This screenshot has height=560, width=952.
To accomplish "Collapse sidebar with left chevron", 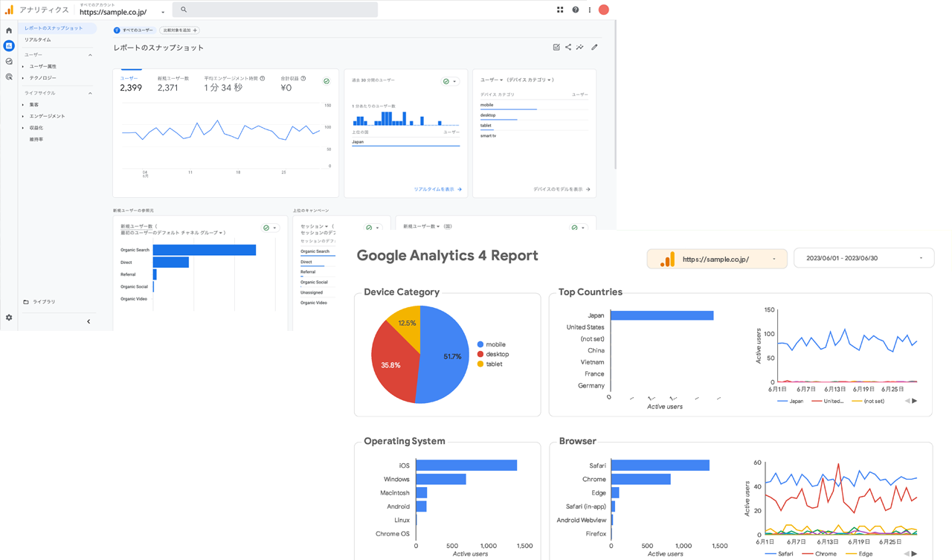I will point(89,321).
